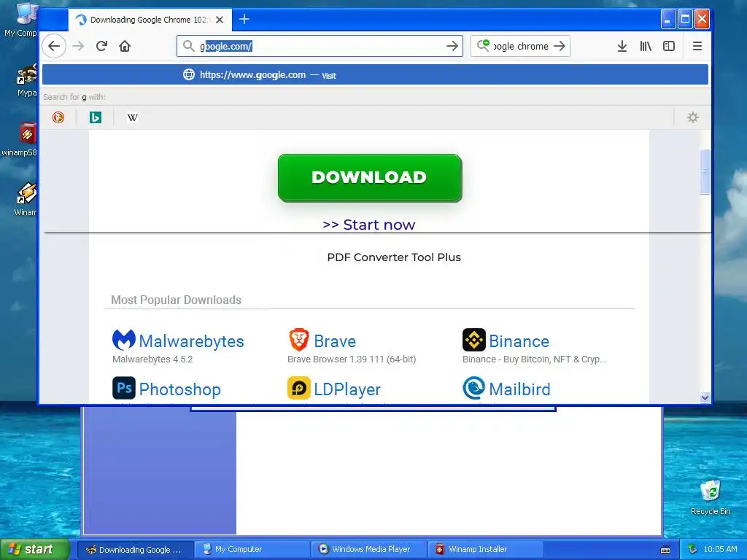
Task: Click the Photoshop Ps icon
Action: [x=124, y=388]
